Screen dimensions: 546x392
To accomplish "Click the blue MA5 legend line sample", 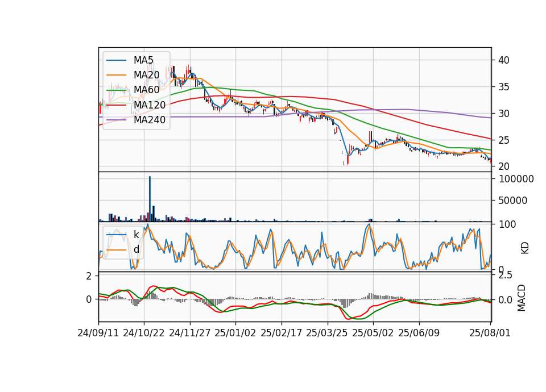I will (x=116, y=60).
